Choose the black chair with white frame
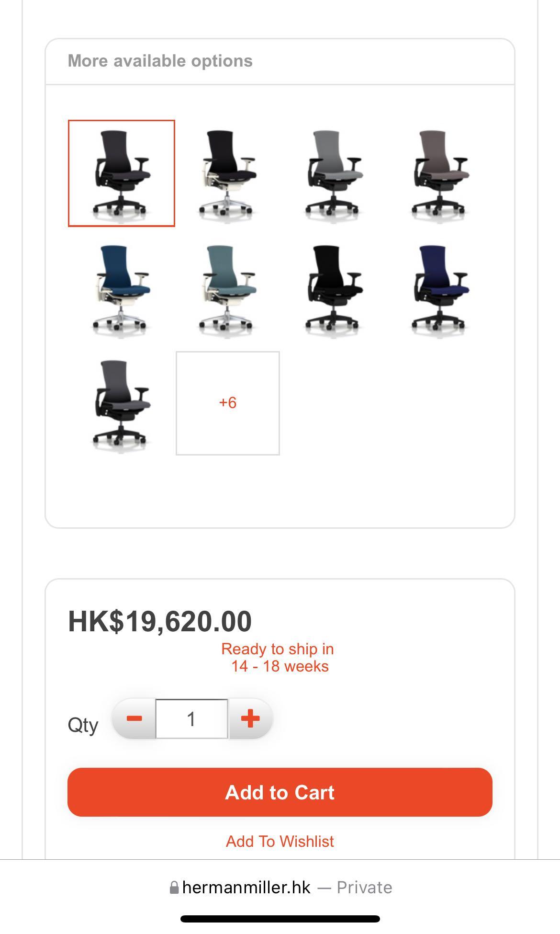 click(x=228, y=173)
